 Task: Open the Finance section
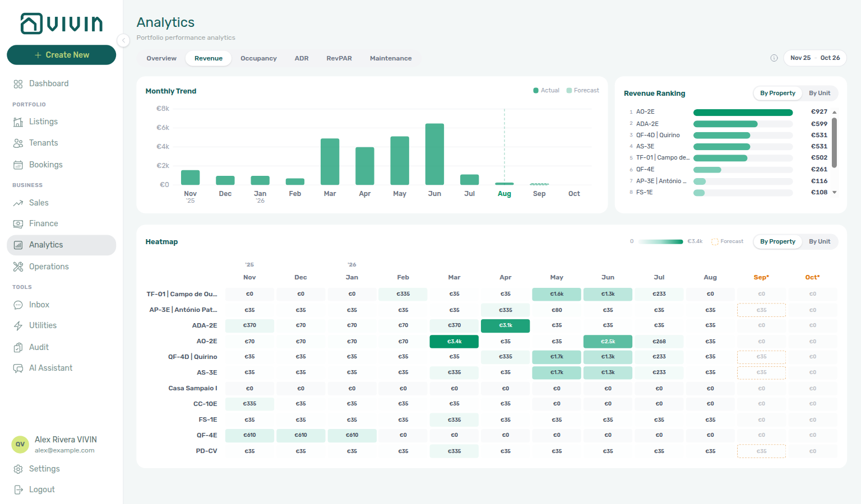coord(61,223)
